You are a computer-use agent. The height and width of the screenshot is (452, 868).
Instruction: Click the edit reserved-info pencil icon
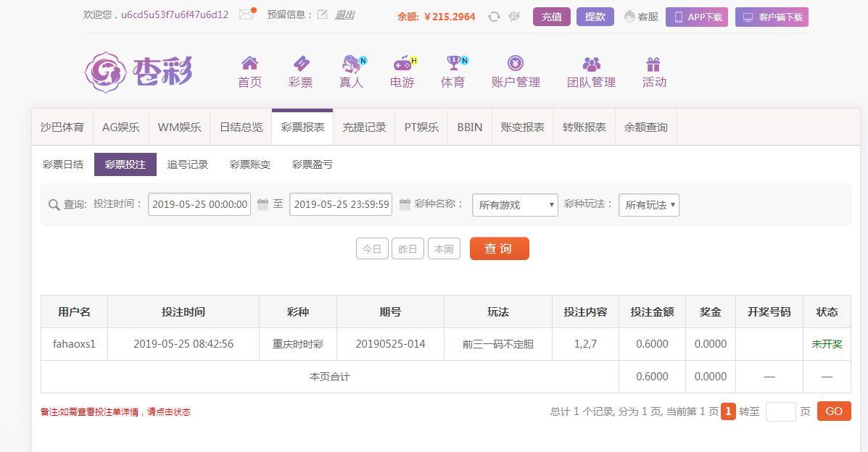322,15
